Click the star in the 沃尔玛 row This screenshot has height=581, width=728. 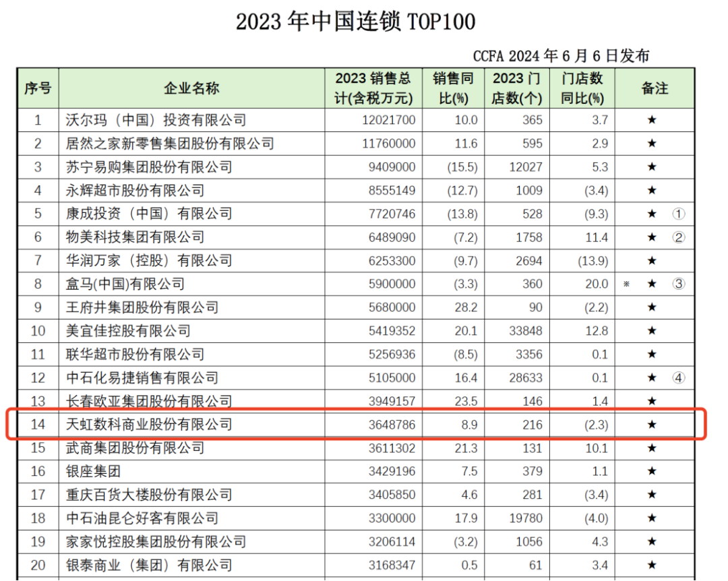[x=652, y=121]
